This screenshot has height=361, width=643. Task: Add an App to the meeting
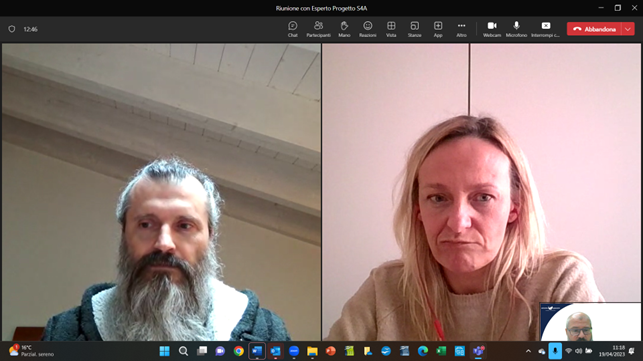[438, 29]
